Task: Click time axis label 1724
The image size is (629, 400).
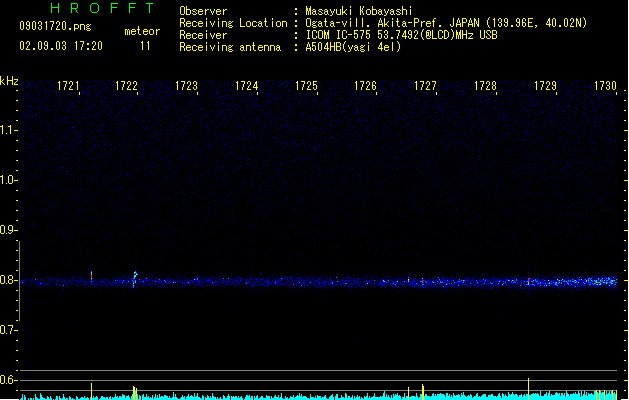Action: 246,86
